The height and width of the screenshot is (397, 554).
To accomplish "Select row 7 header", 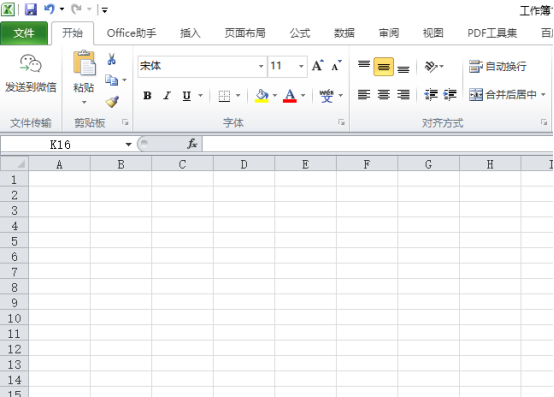I will (x=14, y=272).
